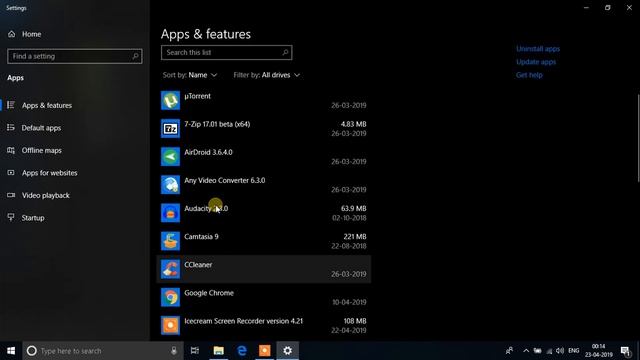Image resolution: width=640 pixels, height=360 pixels.
Task: Show hidden tray icons chevron
Action: (x=526, y=351)
